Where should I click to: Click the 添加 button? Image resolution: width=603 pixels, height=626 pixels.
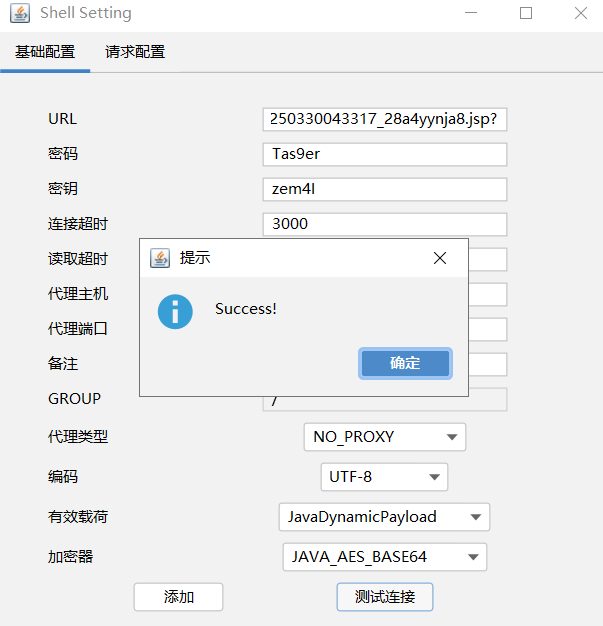click(x=178, y=597)
